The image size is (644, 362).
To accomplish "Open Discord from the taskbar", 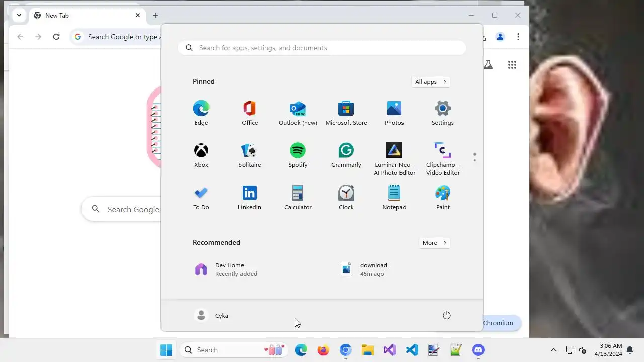I will [478, 350].
